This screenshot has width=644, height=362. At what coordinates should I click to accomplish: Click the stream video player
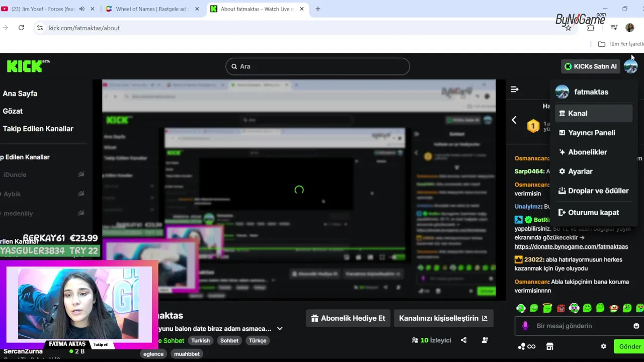pos(299,190)
